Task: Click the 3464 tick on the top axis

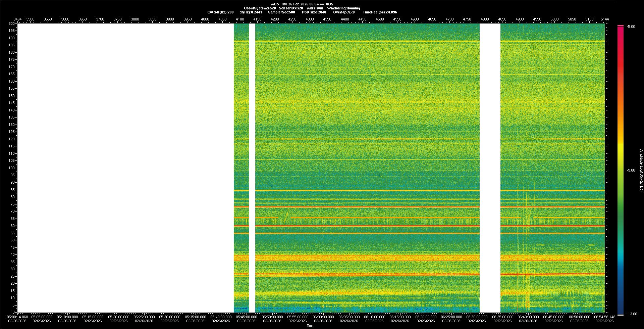Action: tap(17, 19)
